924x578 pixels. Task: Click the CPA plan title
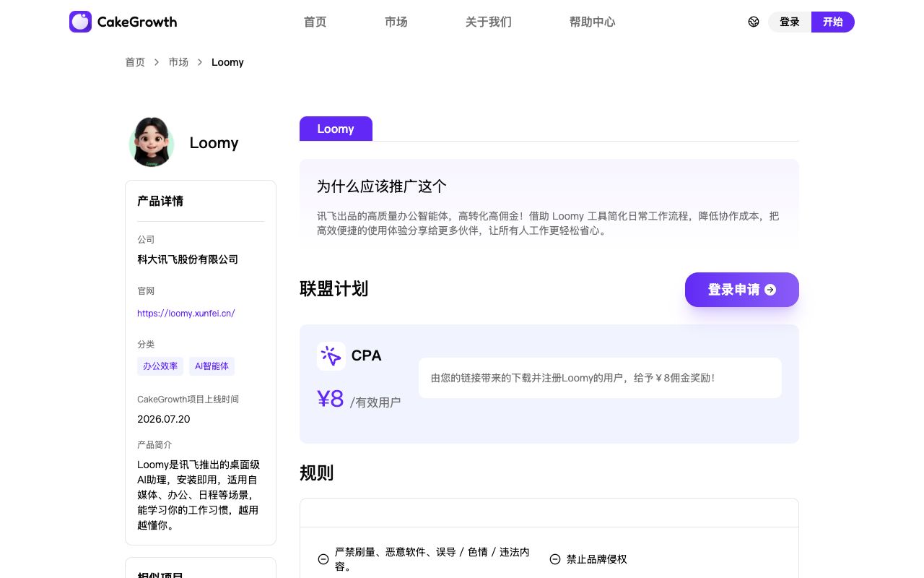[x=367, y=355]
